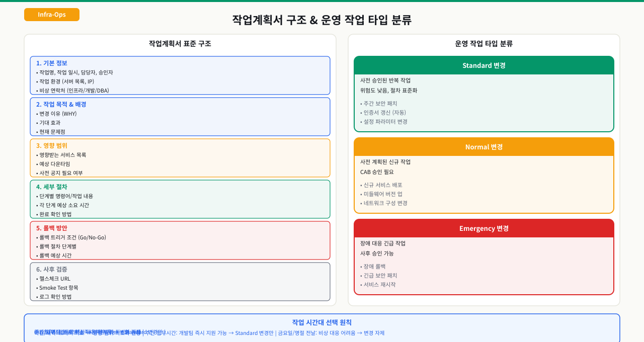
Task: Click the red Emergency 변경 header
Action: click(484, 228)
